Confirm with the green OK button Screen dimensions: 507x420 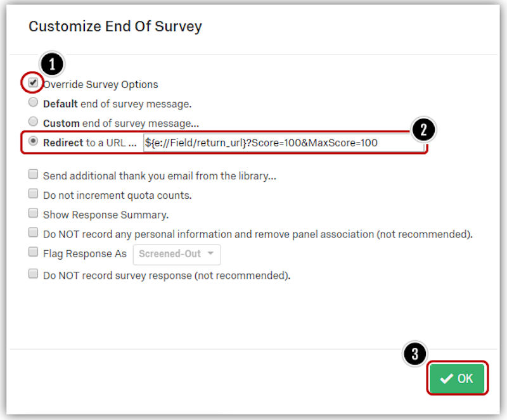[x=457, y=379]
